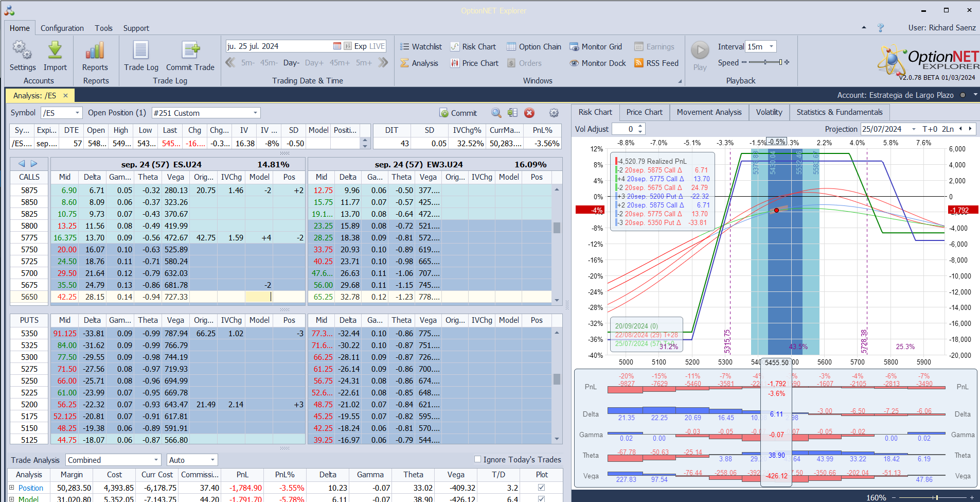
Task: Close the Analysis: /ES tab
Action: coord(65,96)
